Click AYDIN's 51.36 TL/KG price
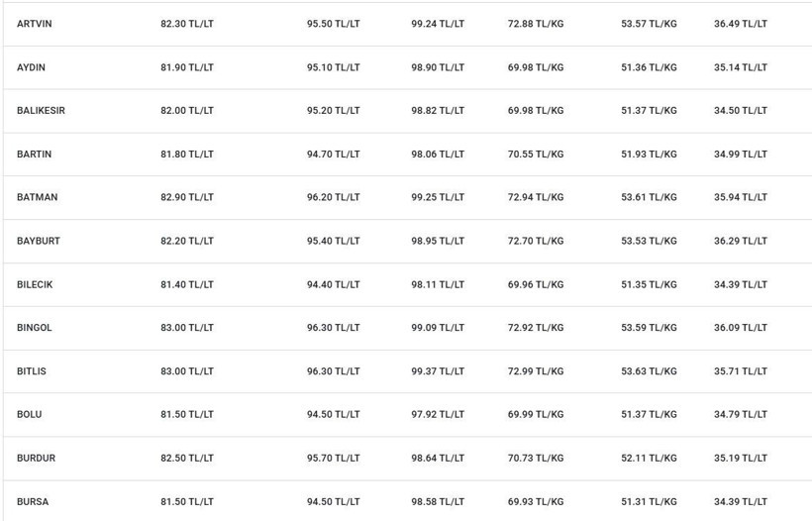The image size is (812, 521). (x=649, y=67)
